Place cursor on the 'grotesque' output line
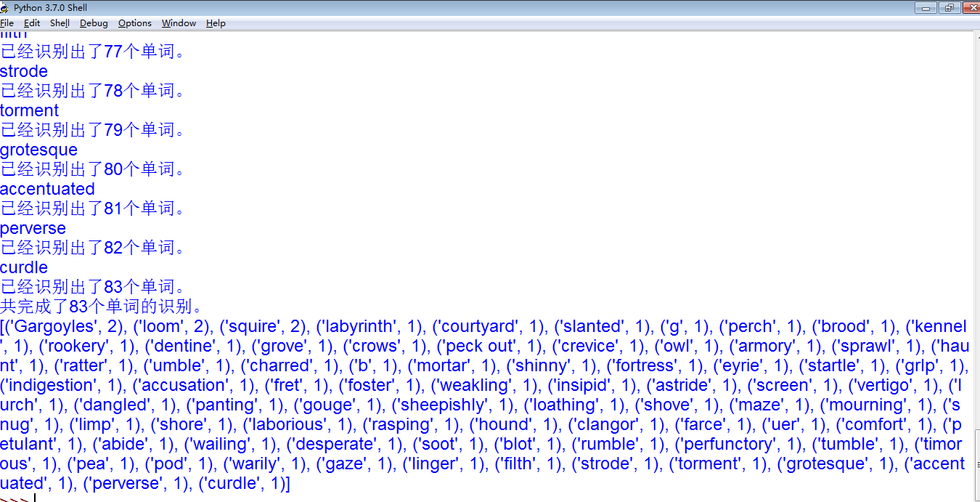980x502 pixels. point(38,150)
